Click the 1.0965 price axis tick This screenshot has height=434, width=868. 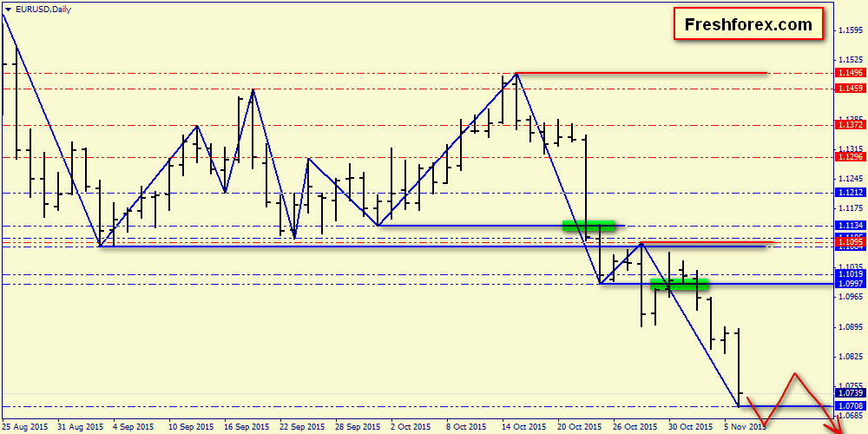coord(849,297)
